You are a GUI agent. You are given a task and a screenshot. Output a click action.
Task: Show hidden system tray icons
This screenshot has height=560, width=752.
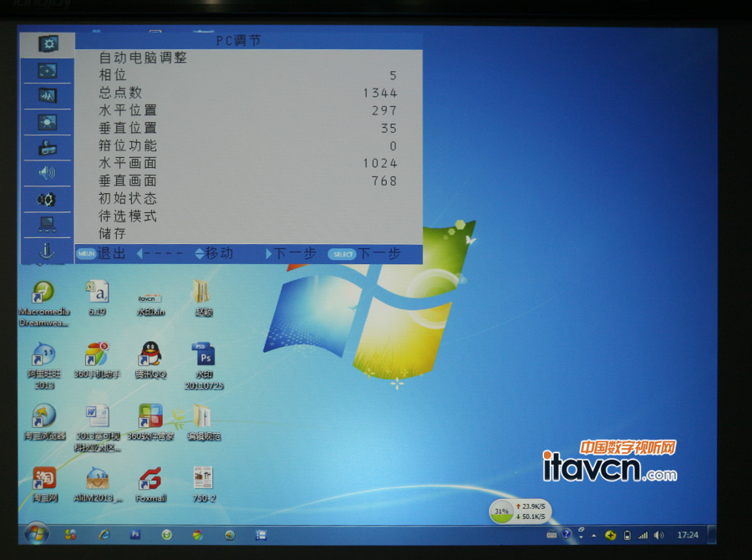click(x=594, y=536)
